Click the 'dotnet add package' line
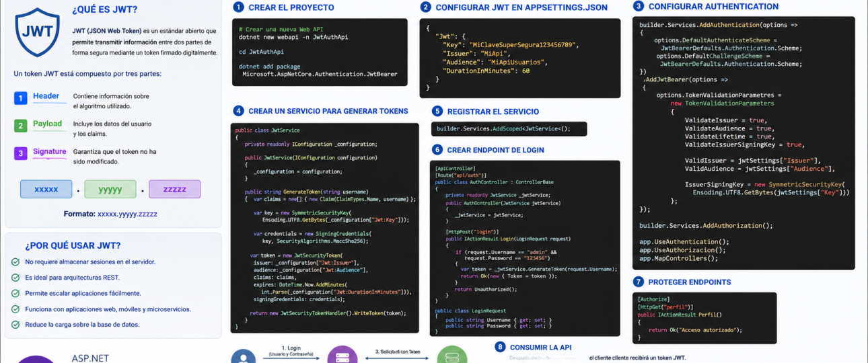 tap(270, 67)
